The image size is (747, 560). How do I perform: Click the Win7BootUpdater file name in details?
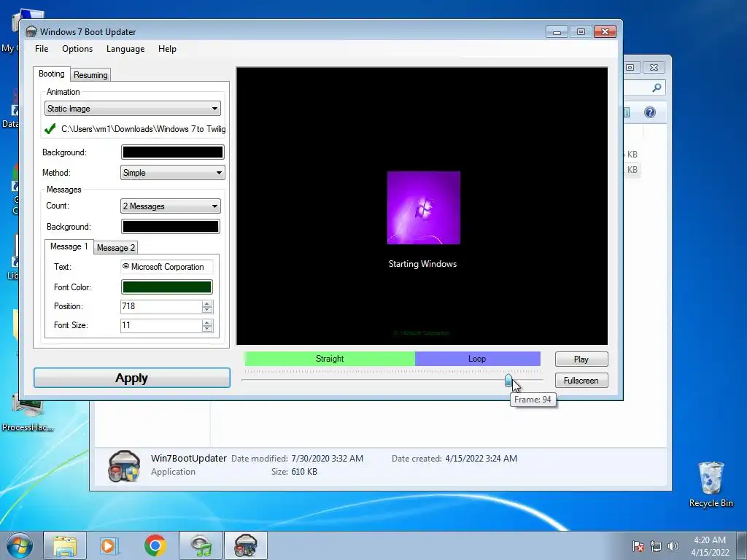pyautogui.click(x=189, y=459)
